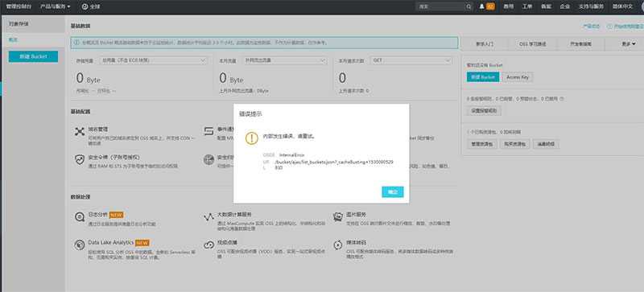Click the top bar search input field
644x292 pixels.
(x=440, y=6)
